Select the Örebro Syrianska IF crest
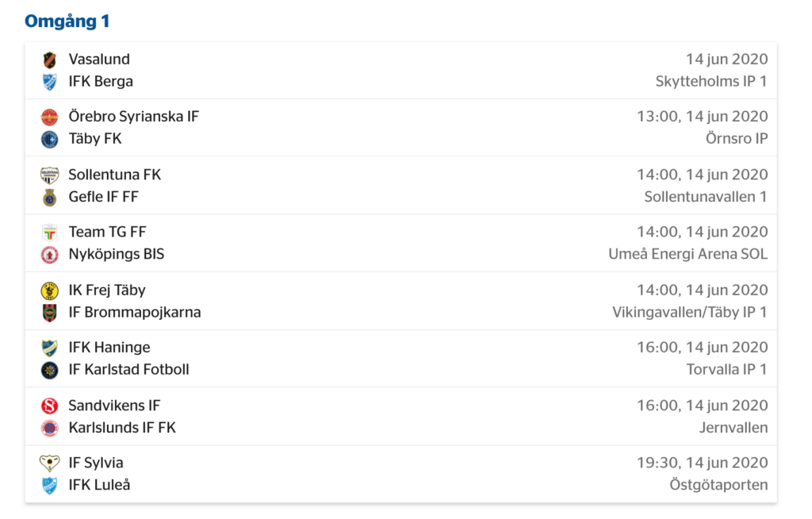 (49, 117)
